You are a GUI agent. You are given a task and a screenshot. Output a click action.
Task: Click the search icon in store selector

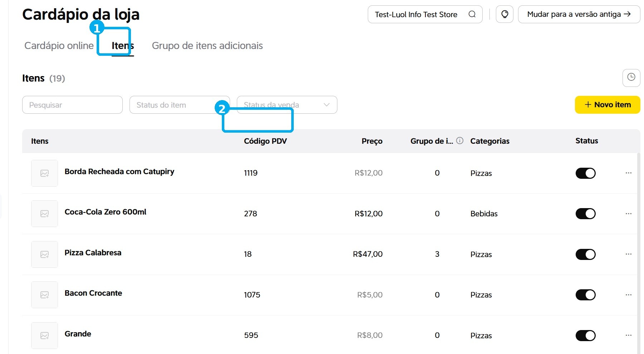472,14
